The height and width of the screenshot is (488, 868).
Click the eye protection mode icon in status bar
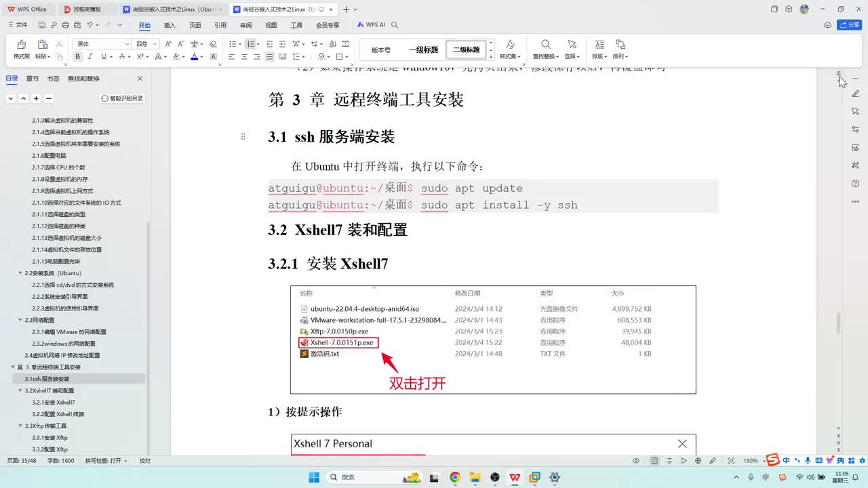pyautogui.click(x=636, y=461)
